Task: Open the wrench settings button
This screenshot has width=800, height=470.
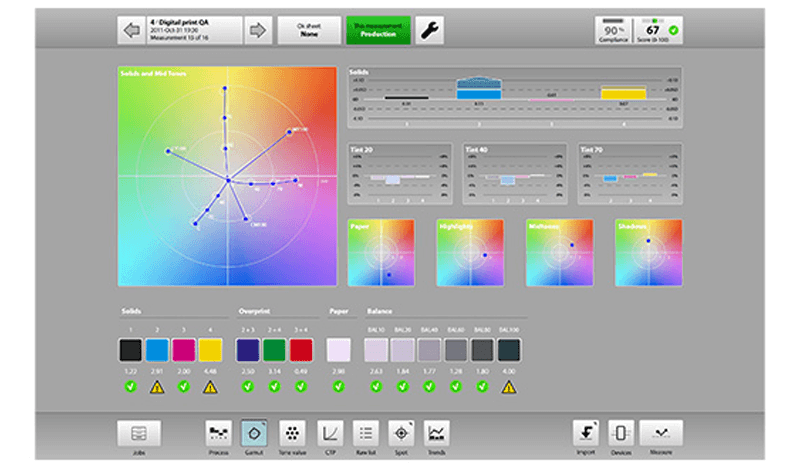Action: point(429,31)
